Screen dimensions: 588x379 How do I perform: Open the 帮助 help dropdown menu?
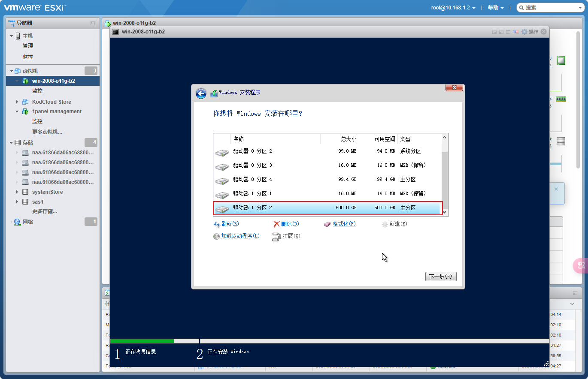click(x=496, y=8)
